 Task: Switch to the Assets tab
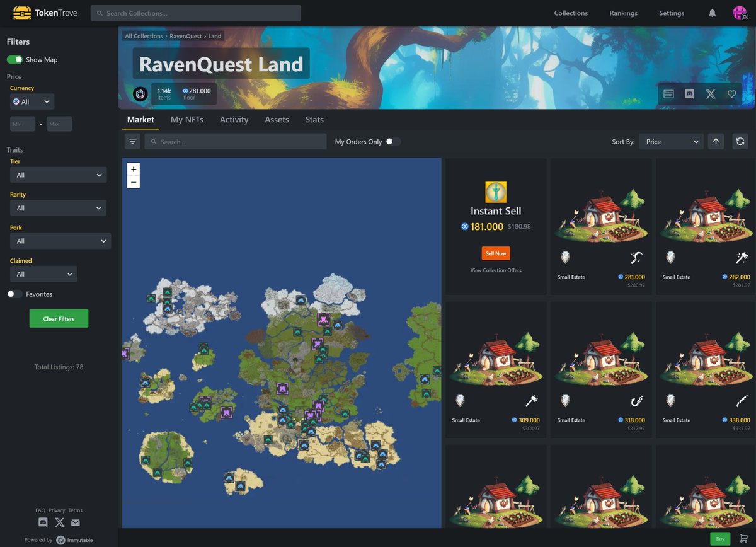coord(277,120)
